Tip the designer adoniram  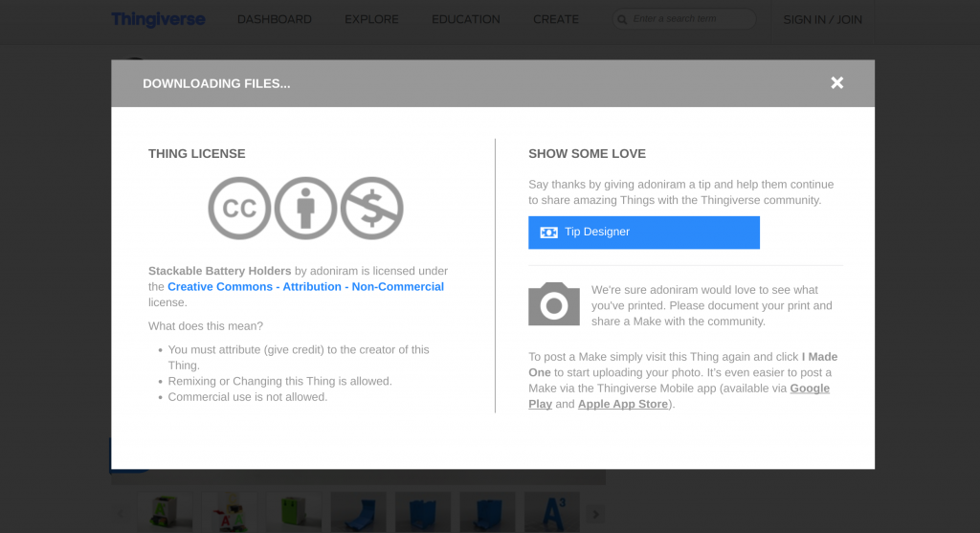pyautogui.click(x=644, y=233)
